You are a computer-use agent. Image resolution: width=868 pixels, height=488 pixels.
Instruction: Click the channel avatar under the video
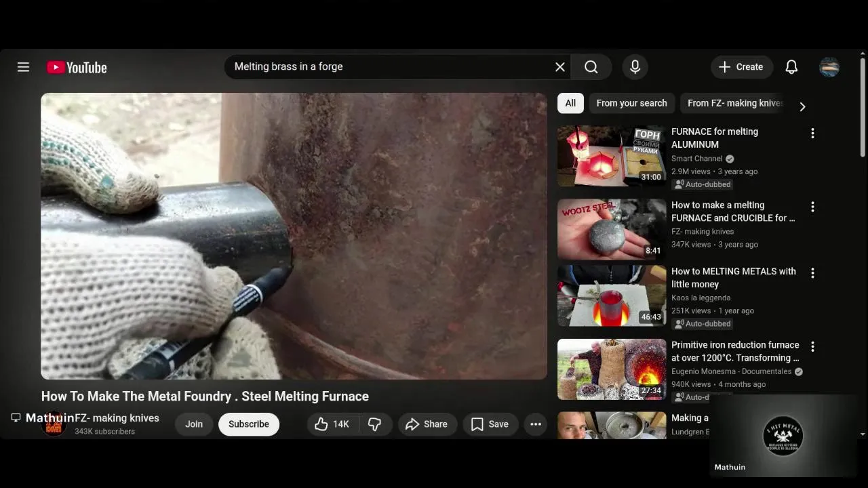54,424
